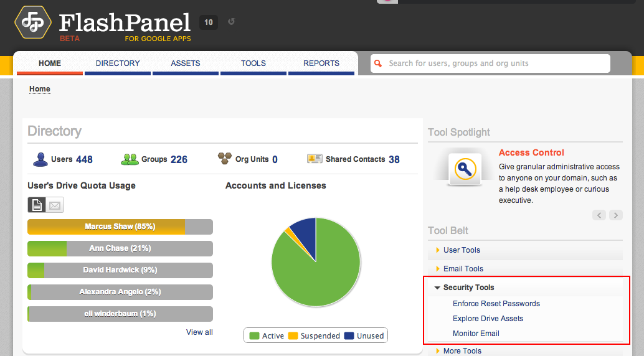Show next Tool Spotlight item
The image size is (644, 356).
coord(616,215)
